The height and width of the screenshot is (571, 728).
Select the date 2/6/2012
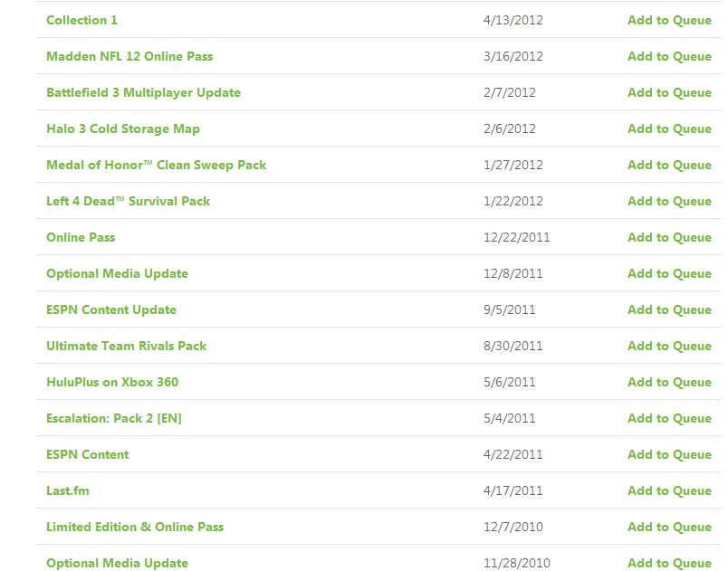(x=509, y=129)
